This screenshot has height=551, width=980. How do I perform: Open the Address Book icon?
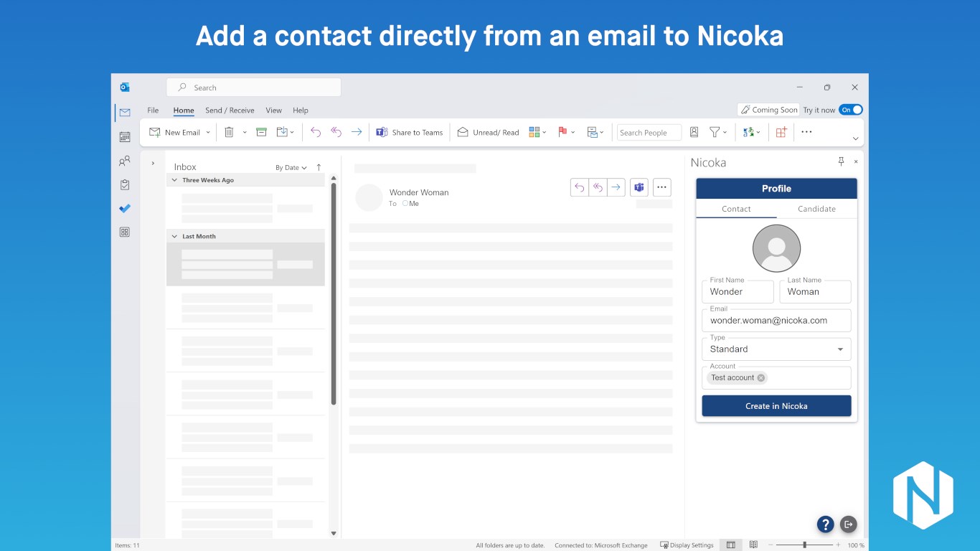point(694,132)
